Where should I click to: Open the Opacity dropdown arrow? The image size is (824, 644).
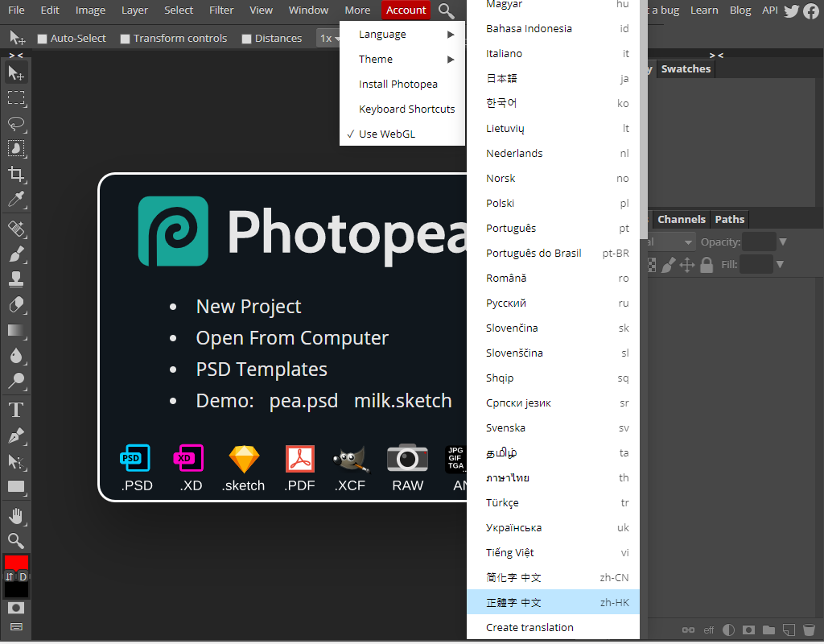782,242
